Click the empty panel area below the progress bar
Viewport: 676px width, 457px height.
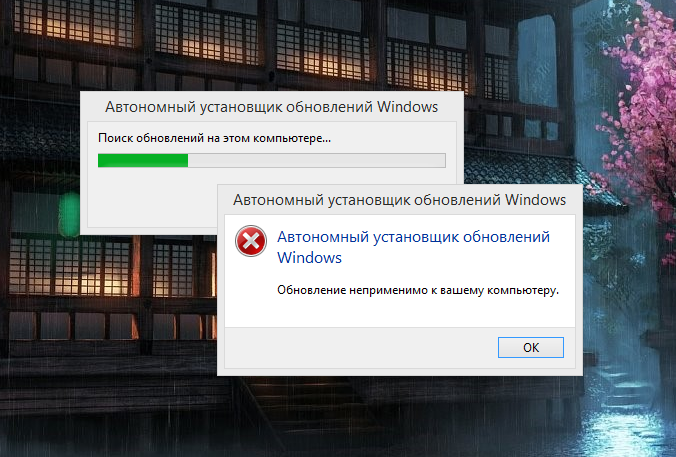(x=153, y=197)
